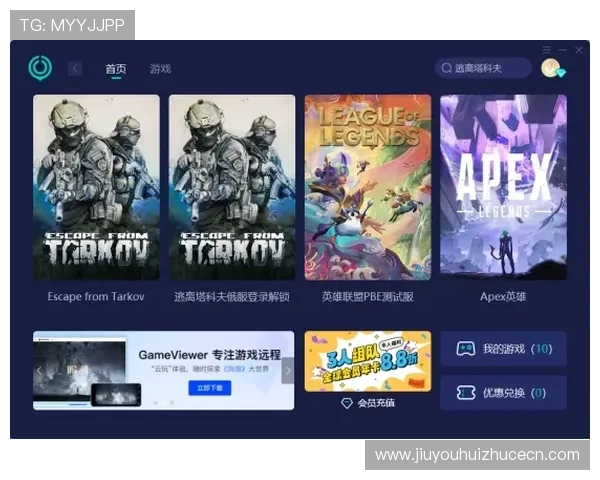Viewport: 600px width, 480px height.
Task: Click the "英雄联盟PBE测试服" label
Action: coord(368,297)
